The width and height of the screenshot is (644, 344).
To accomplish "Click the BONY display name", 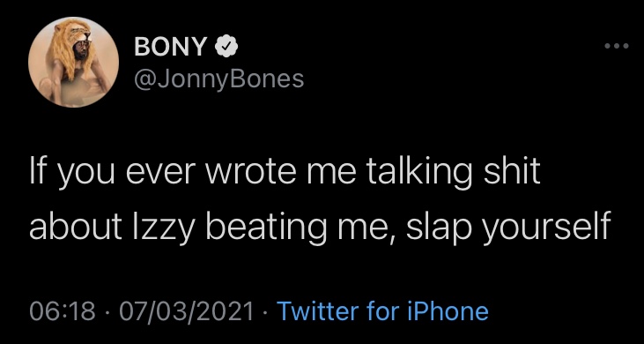I will pyautogui.click(x=169, y=49).
